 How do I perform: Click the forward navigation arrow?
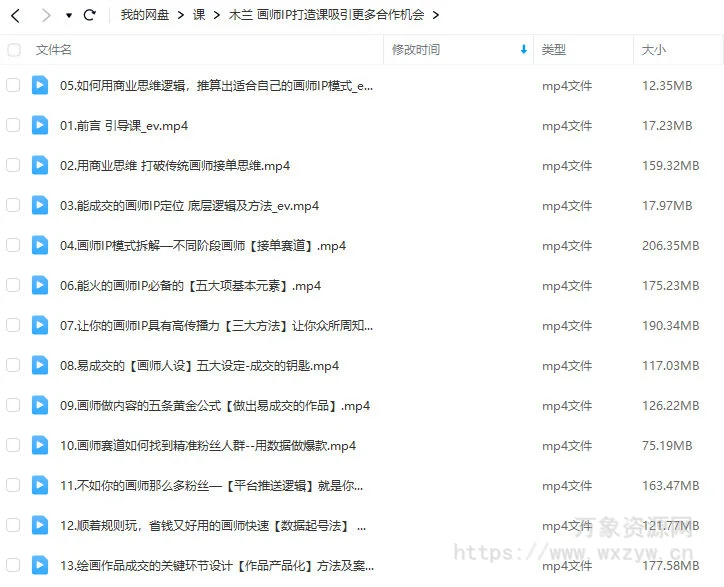tap(44, 15)
